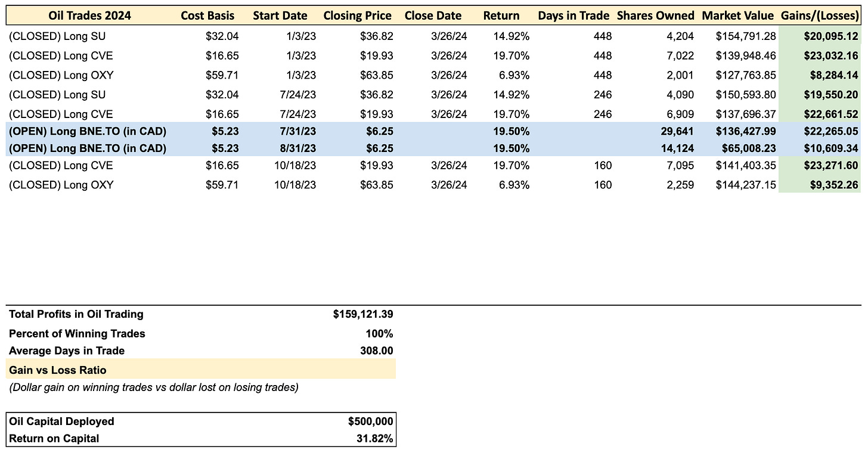This screenshot has width=868, height=456.
Task: Select the 'Gain vs Loss Ratio' cell
Action: coord(201,370)
